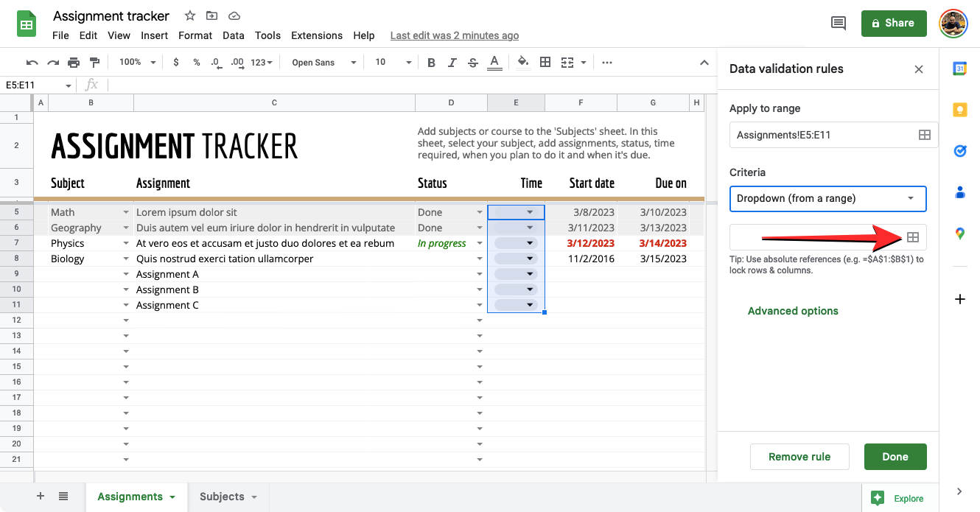Expand the Criteria dropdown (from a range)
The width and height of the screenshot is (980, 512).
pyautogui.click(x=827, y=198)
